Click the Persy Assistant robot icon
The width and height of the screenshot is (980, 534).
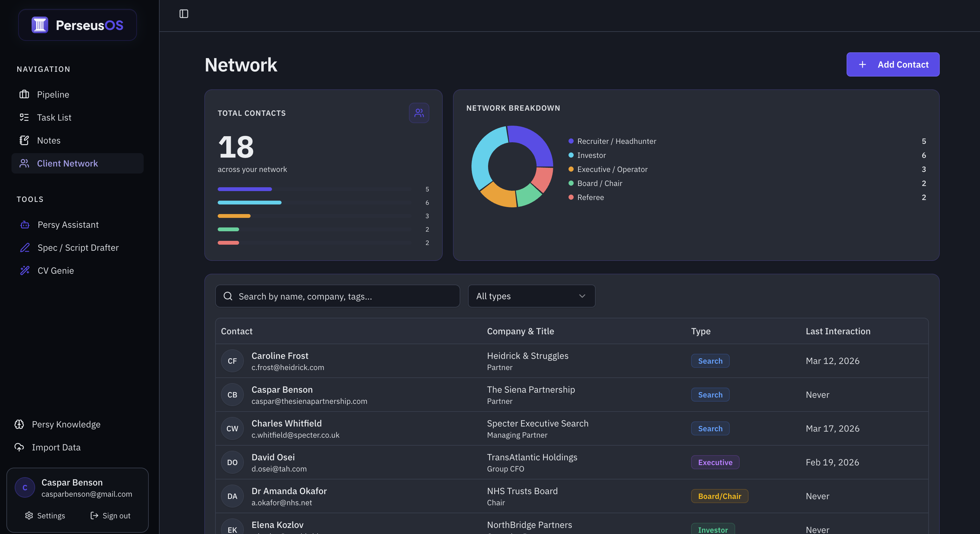click(25, 225)
